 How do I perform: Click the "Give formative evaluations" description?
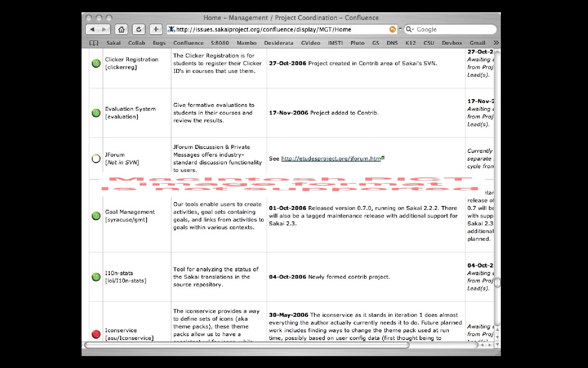click(x=214, y=113)
